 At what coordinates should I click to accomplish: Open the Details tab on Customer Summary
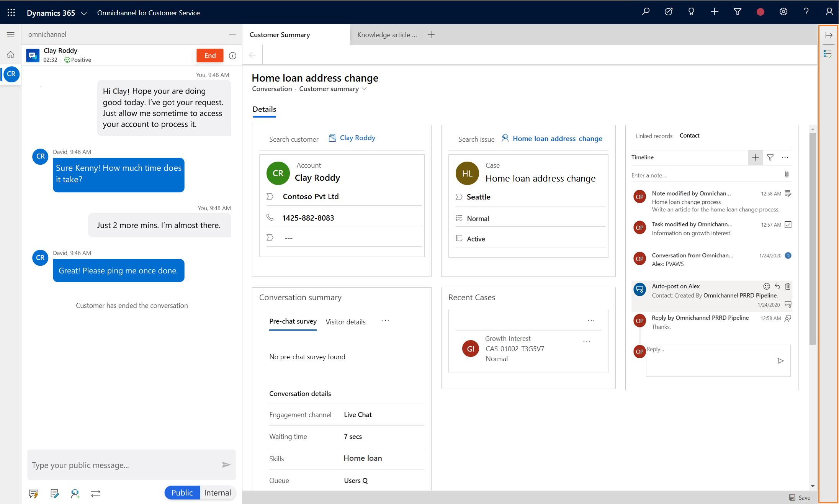264,109
